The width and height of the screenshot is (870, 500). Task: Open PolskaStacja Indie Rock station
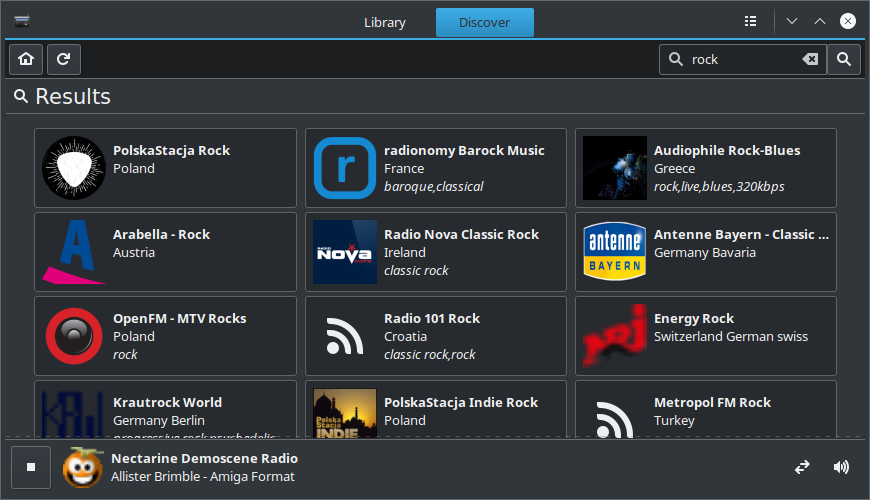pos(436,409)
